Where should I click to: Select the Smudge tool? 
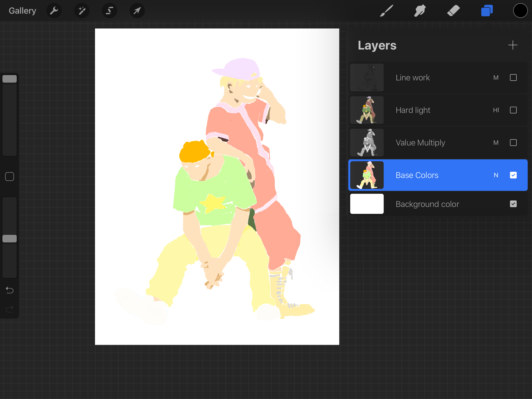[420, 11]
